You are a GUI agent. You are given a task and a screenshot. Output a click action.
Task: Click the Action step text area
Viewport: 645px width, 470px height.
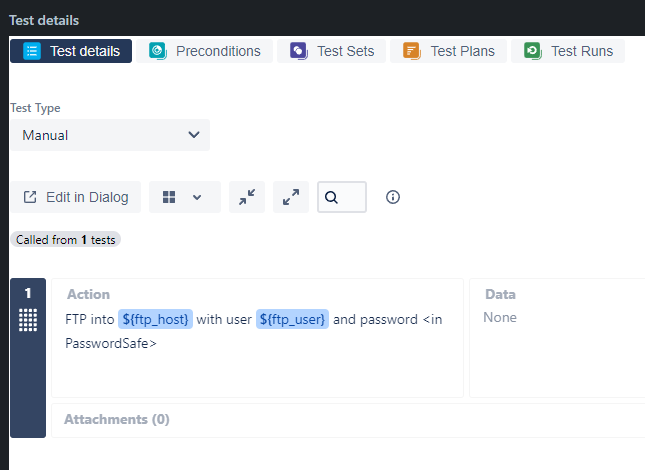click(x=258, y=338)
